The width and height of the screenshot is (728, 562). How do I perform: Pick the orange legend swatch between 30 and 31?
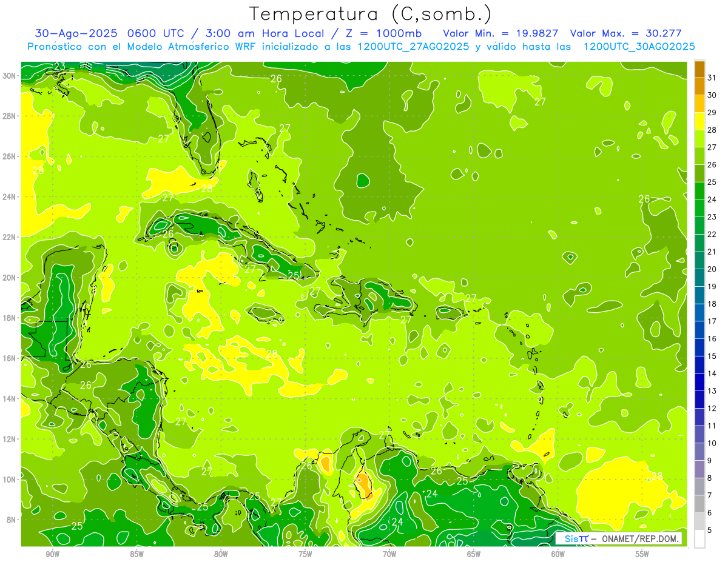click(699, 87)
